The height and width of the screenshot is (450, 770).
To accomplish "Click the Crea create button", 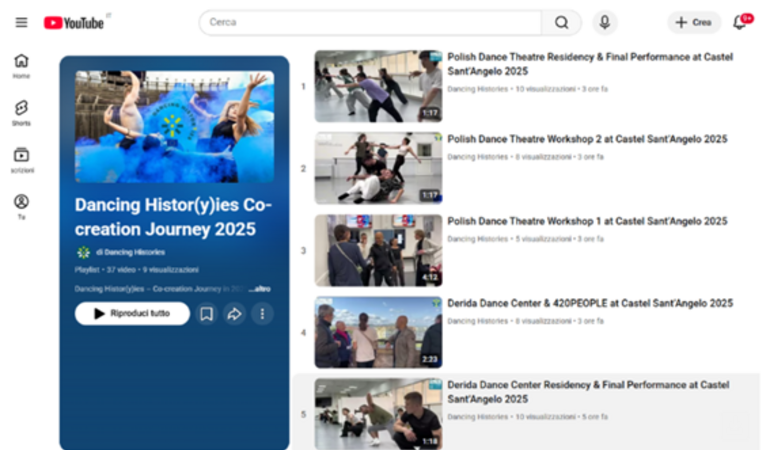I will [693, 23].
